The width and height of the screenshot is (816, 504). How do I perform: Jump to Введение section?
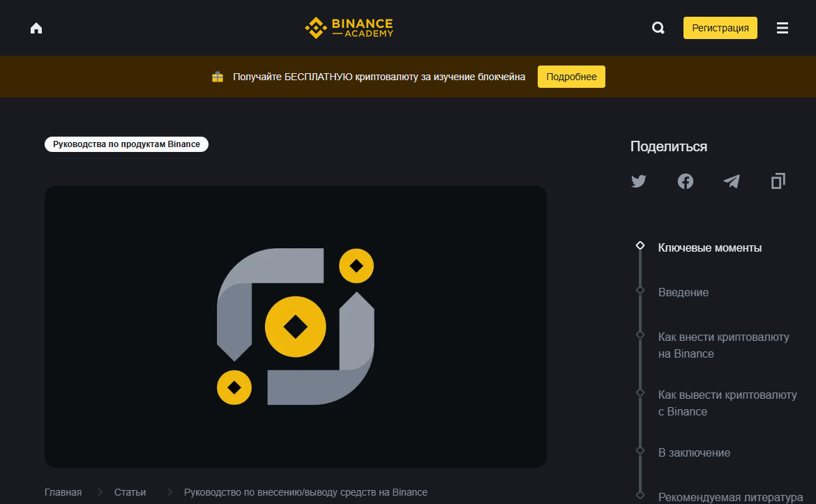(x=683, y=292)
